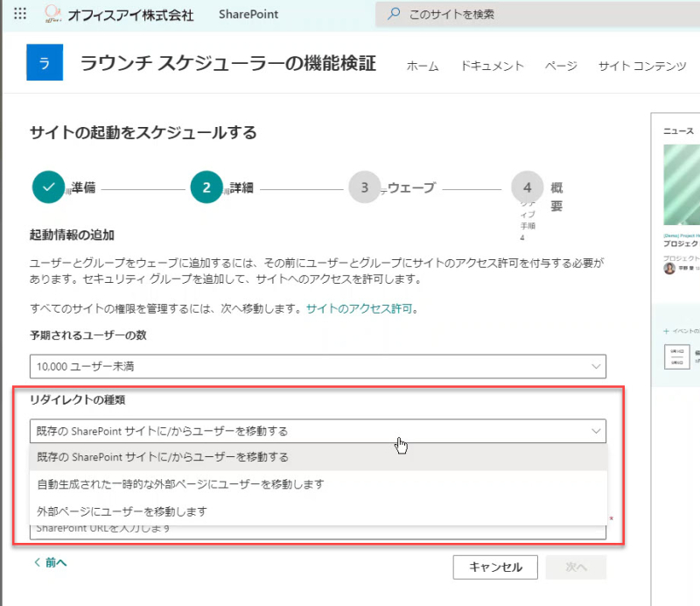Screen dimensions: 700x606
Task: Click chevron of 10,000 ユーザー未満 dropdown
Action: [x=596, y=366]
